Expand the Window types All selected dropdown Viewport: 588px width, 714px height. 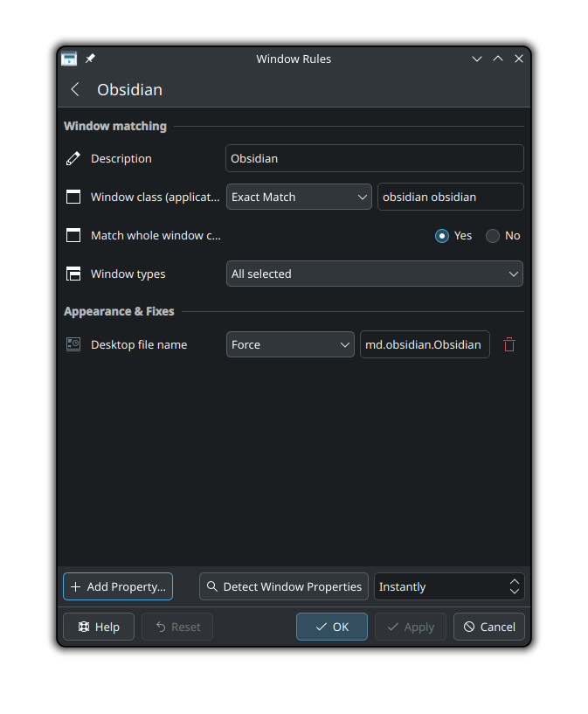[x=375, y=274]
